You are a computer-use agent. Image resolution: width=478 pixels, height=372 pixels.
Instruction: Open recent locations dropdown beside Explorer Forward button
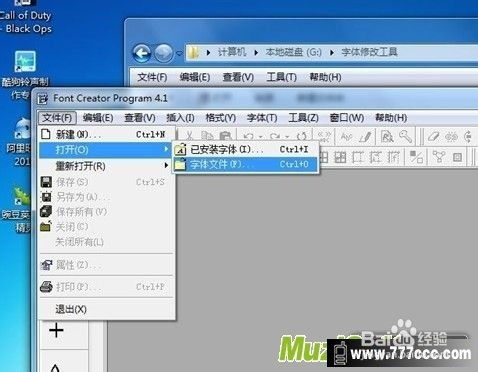[x=179, y=53]
